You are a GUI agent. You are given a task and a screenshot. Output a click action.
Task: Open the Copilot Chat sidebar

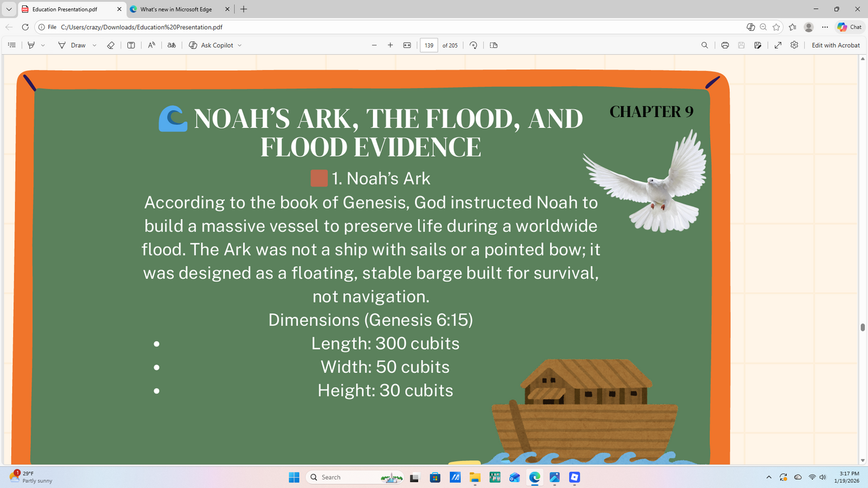coord(849,27)
